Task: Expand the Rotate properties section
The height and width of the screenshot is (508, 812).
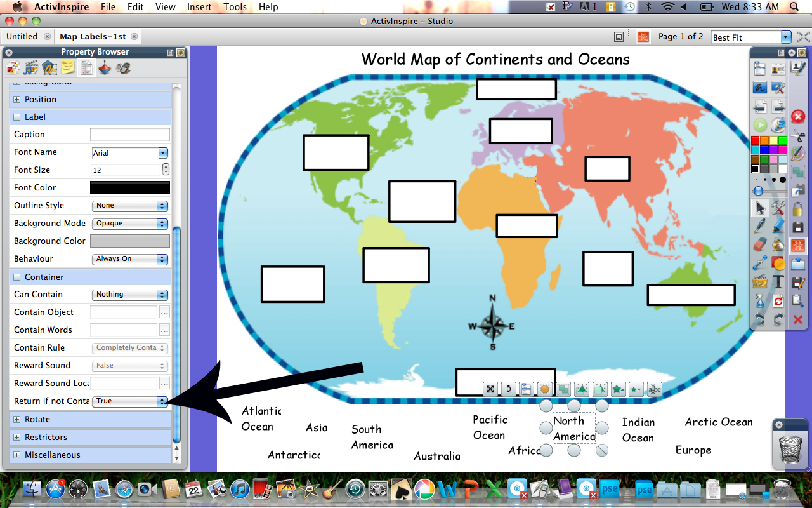Action: (x=15, y=419)
